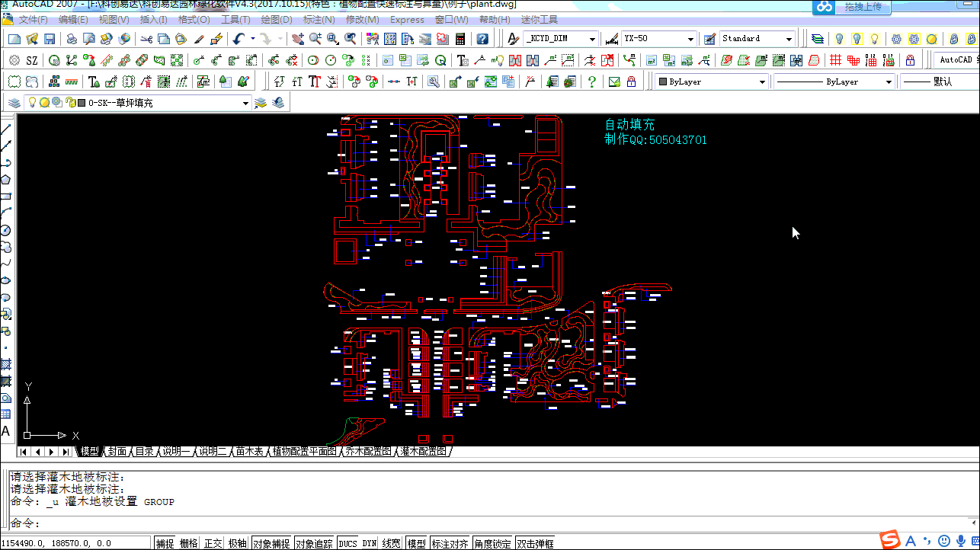Open the QuickCalc calculator icon
980x550 pixels.
(460, 39)
